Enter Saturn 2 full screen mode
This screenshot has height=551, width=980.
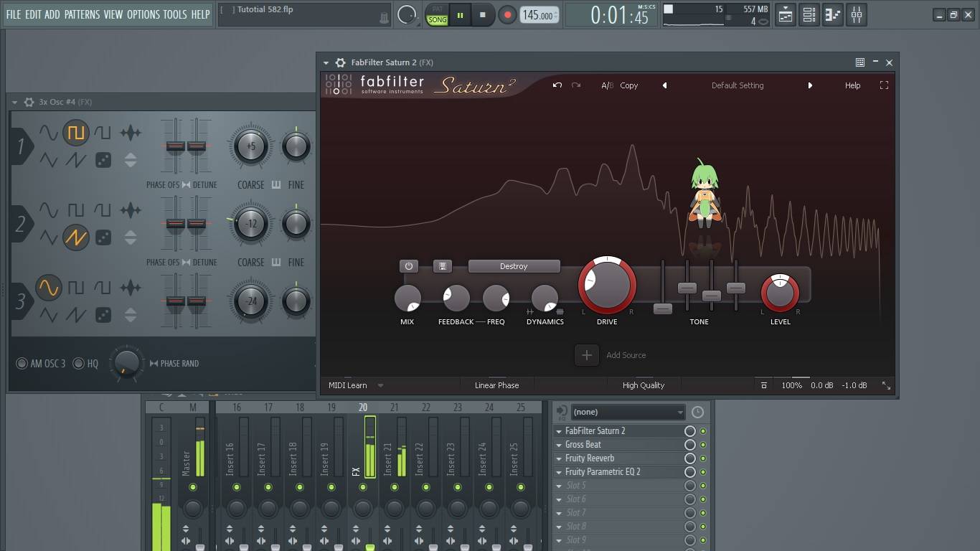click(x=884, y=85)
